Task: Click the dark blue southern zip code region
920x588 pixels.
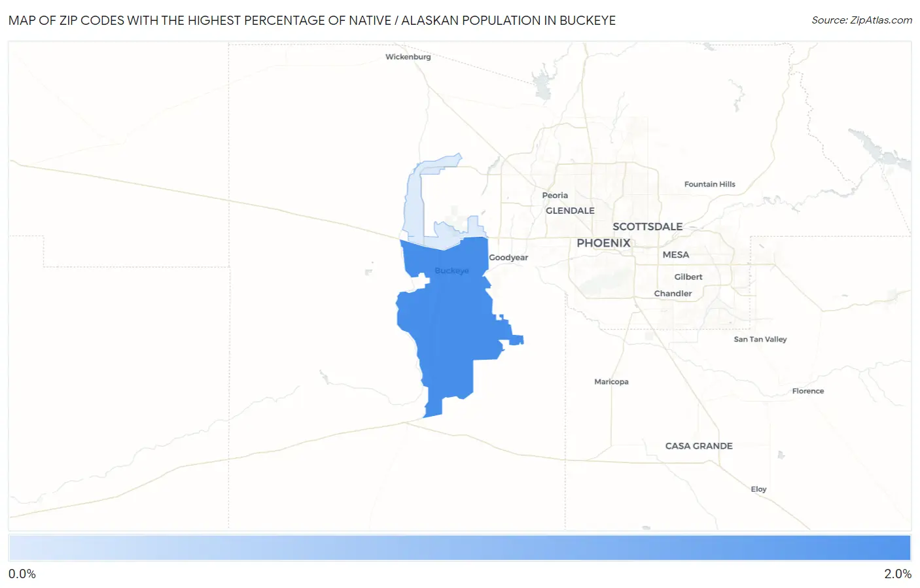Action: 451,320
